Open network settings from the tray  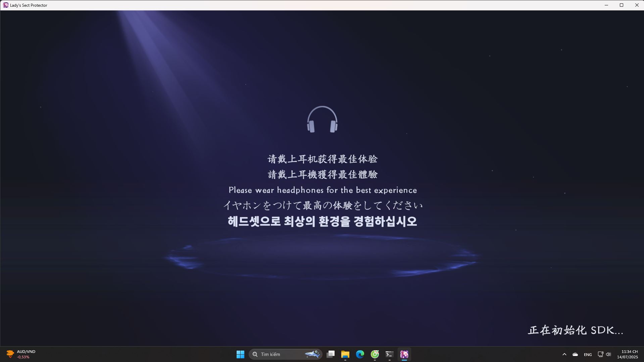pos(600,354)
